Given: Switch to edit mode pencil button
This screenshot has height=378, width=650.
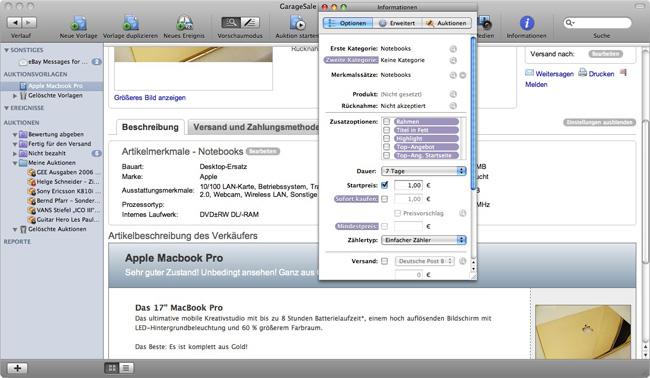Looking at the screenshot, I should coord(250,22).
